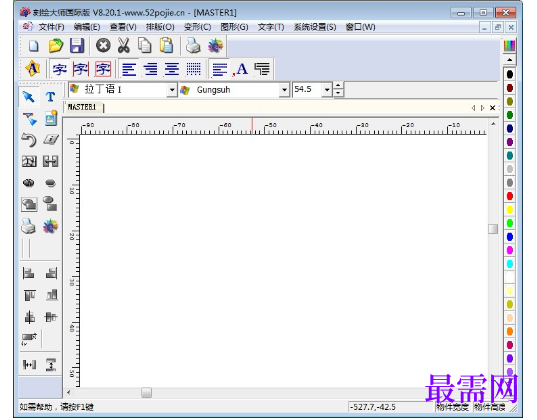Click the vertical scrollbar thumb
The width and height of the screenshot is (537, 420).
(493, 229)
